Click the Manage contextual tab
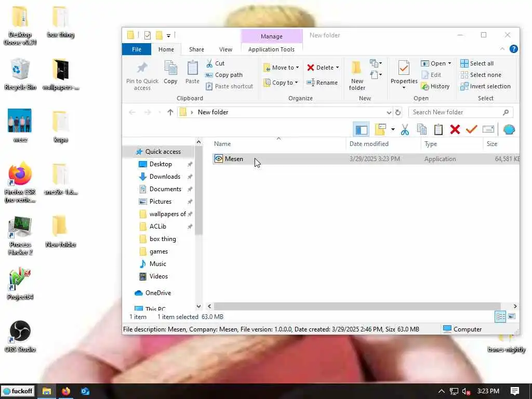Viewport: 532px width, 399px height. 271,36
